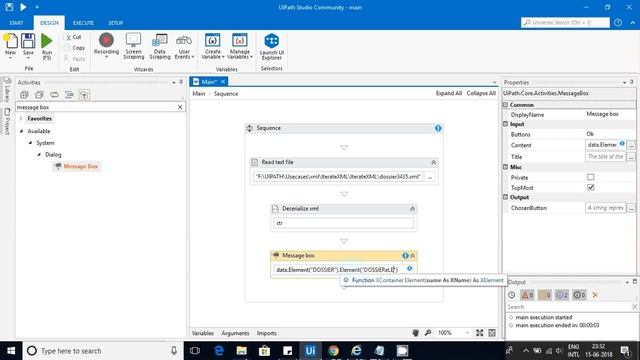The height and width of the screenshot is (360, 640).
Task: Collapse the Deserialize xml activity
Action: (x=412, y=209)
